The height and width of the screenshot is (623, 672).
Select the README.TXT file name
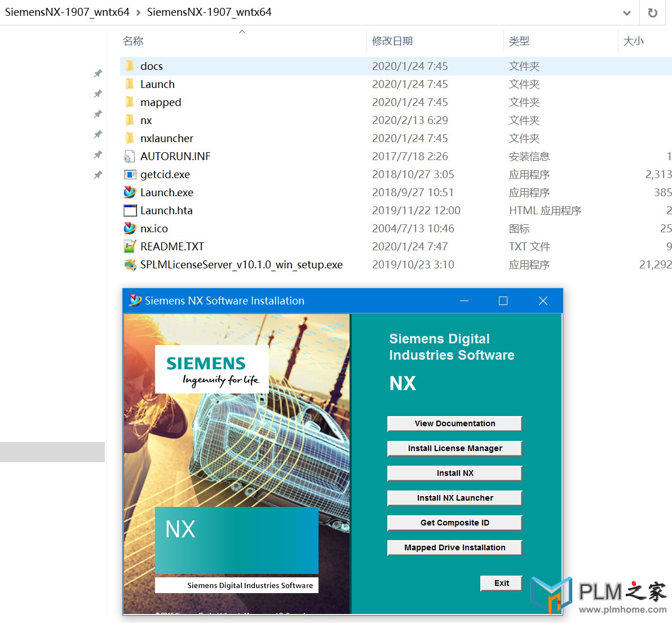(173, 246)
